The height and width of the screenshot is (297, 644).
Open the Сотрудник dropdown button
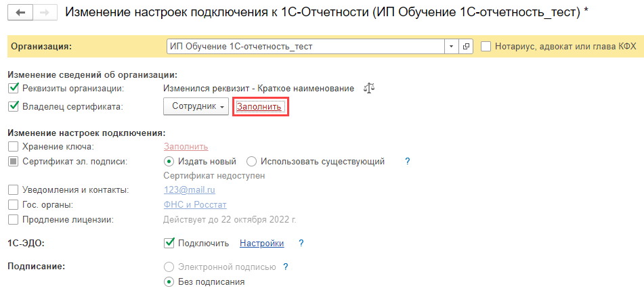click(x=196, y=106)
